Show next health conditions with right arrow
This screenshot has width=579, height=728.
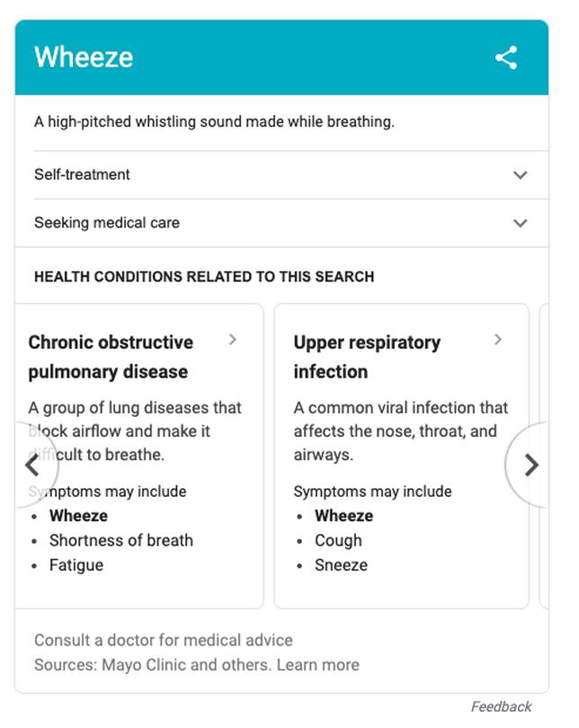pyautogui.click(x=530, y=465)
